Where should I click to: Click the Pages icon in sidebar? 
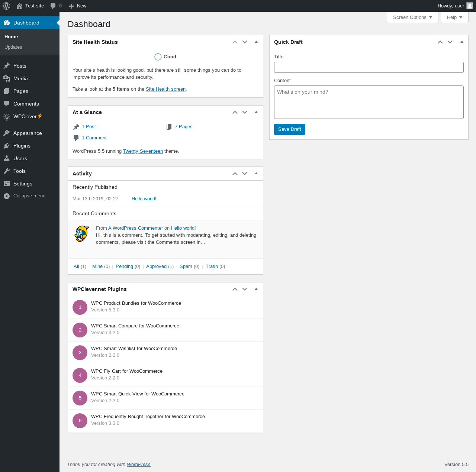tap(7, 91)
